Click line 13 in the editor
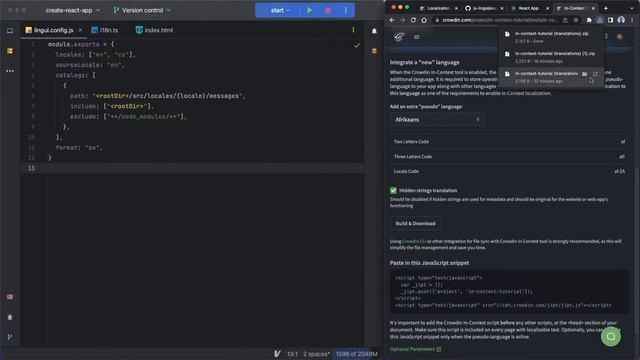 [x=192, y=168]
